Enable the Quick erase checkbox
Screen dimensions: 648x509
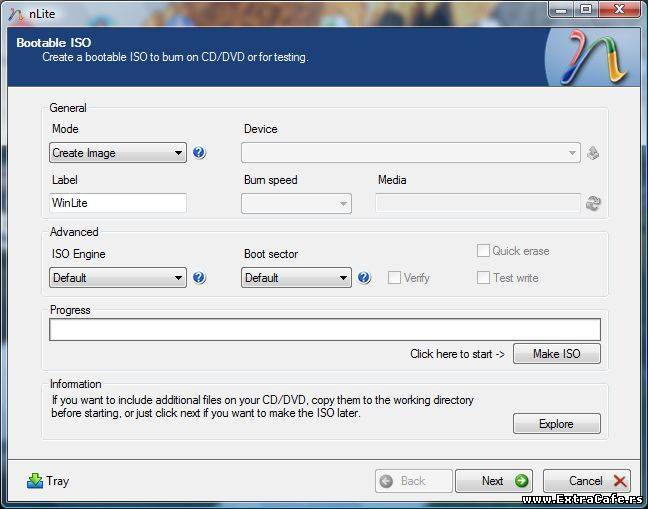pyautogui.click(x=484, y=251)
